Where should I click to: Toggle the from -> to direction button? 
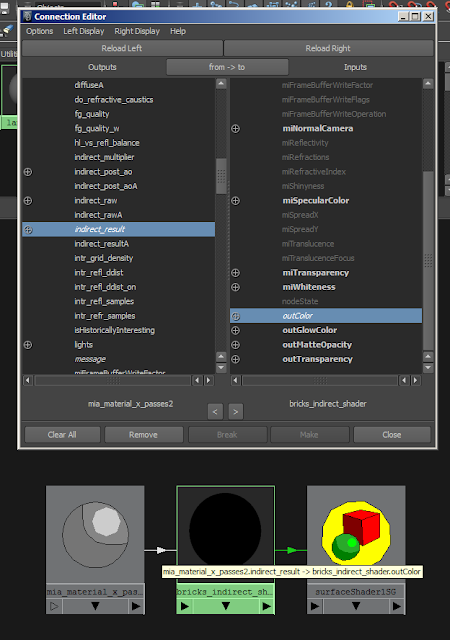click(x=227, y=67)
